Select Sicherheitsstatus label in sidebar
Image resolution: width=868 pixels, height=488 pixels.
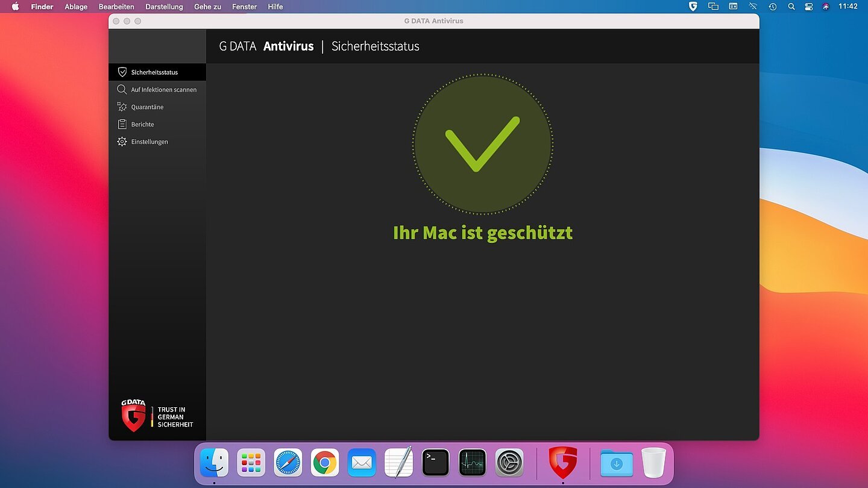point(154,72)
